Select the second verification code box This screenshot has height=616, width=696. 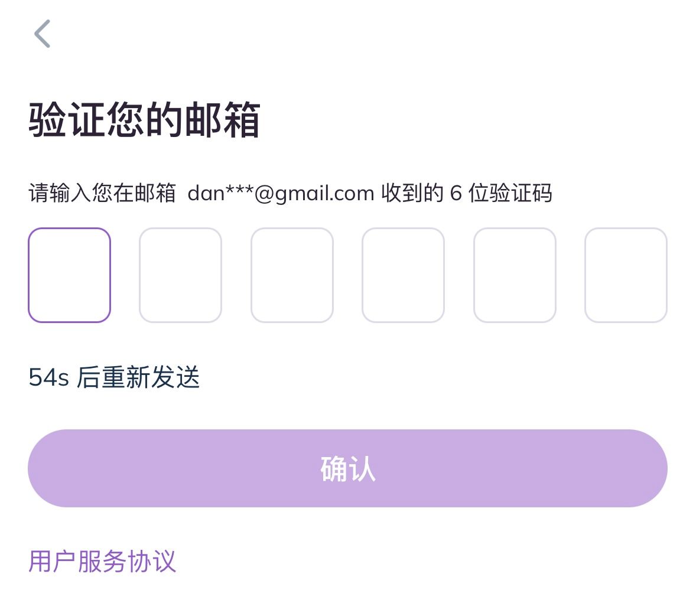point(180,275)
